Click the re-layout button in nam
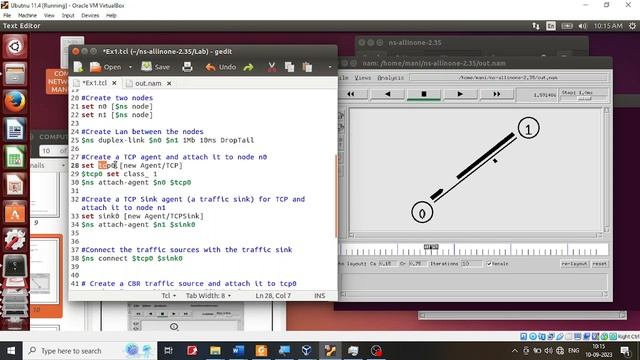The height and width of the screenshot is (360, 640). (x=574, y=264)
